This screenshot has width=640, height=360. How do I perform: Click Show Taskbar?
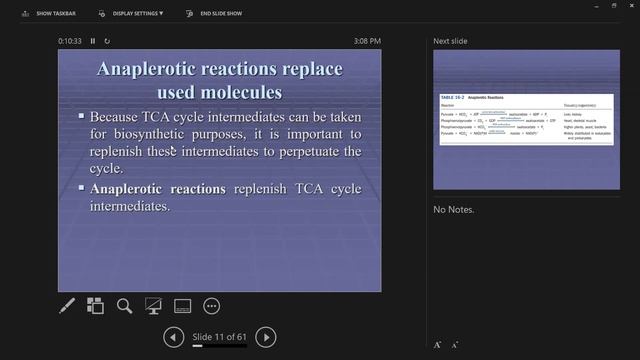tap(56, 13)
